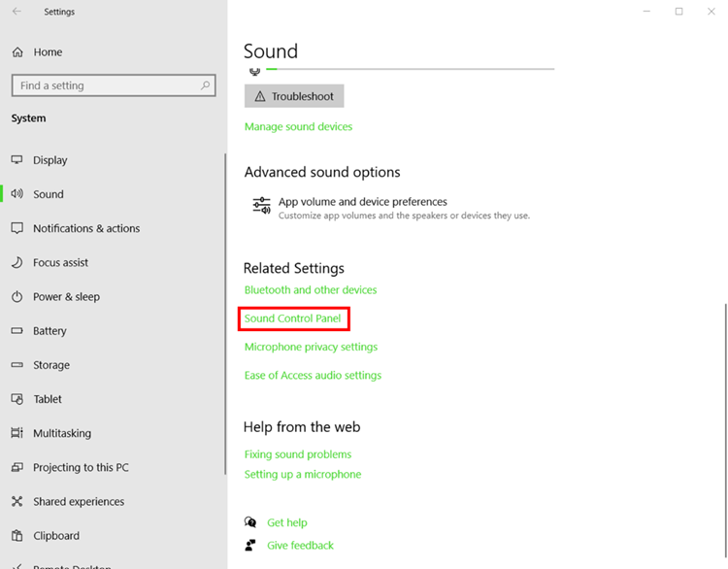728x569 pixels.
Task: Click the Shared experiences icon
Action: 17,501
